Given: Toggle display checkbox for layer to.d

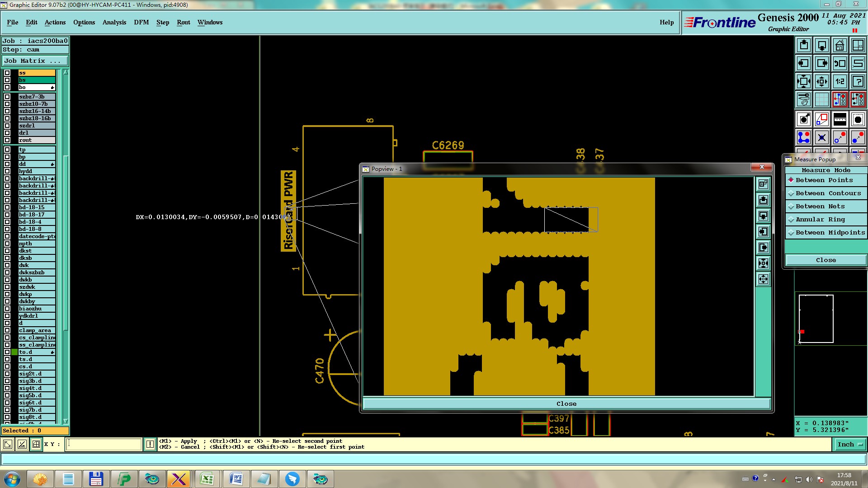Looking at the screenshot, I should [x=7, y=352].
